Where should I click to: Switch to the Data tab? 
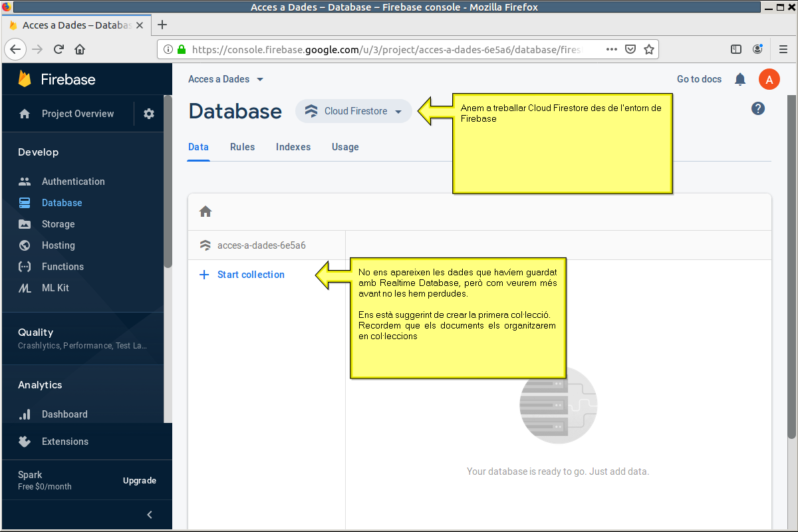[x=198, y=147]
